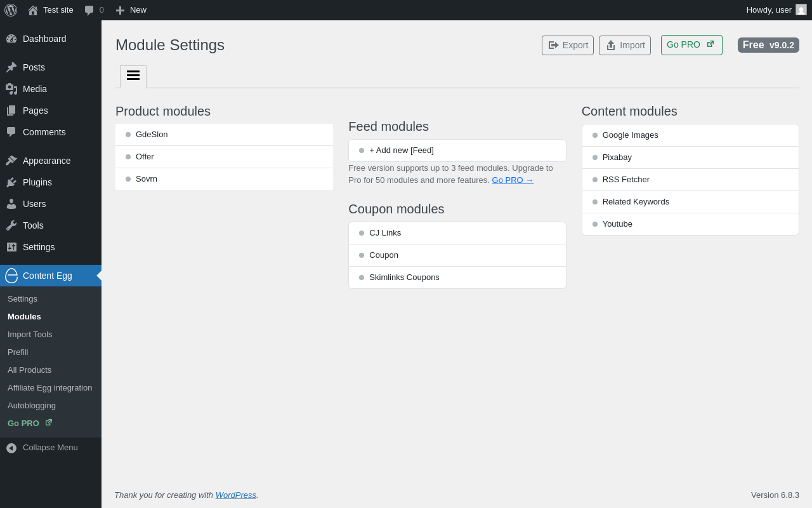Open the New content dropdown
This screenshot has height=508, width=812.
click(131, 10)
